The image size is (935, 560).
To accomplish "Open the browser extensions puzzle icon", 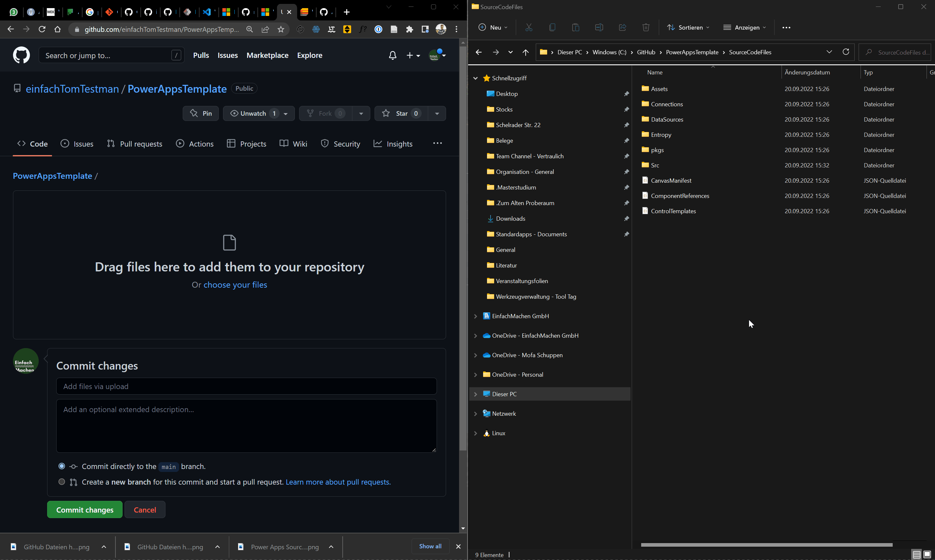I will click(x=410, y=30).
